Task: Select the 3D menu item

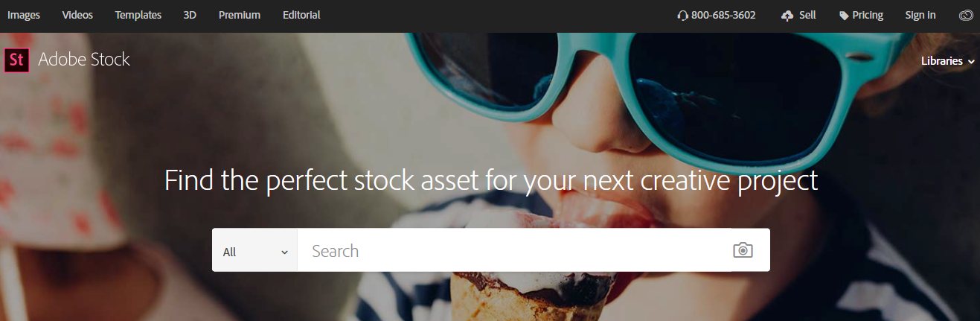Action: click(x=190, y=15)
